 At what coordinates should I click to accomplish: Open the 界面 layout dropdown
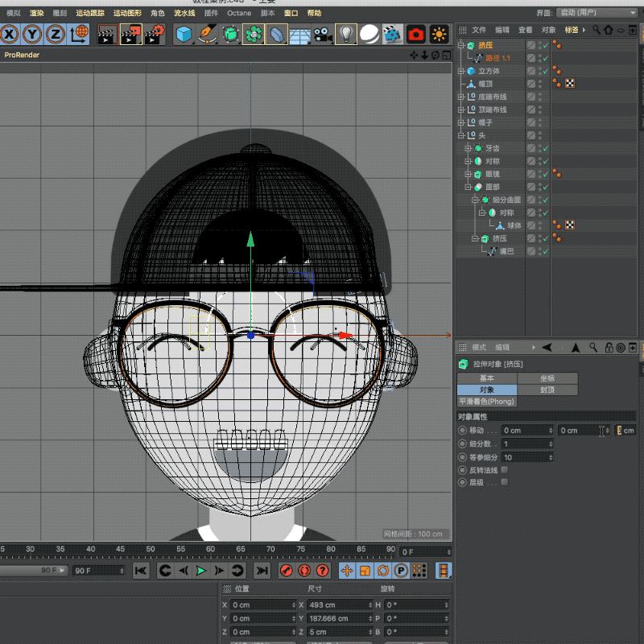pos(597,13)
